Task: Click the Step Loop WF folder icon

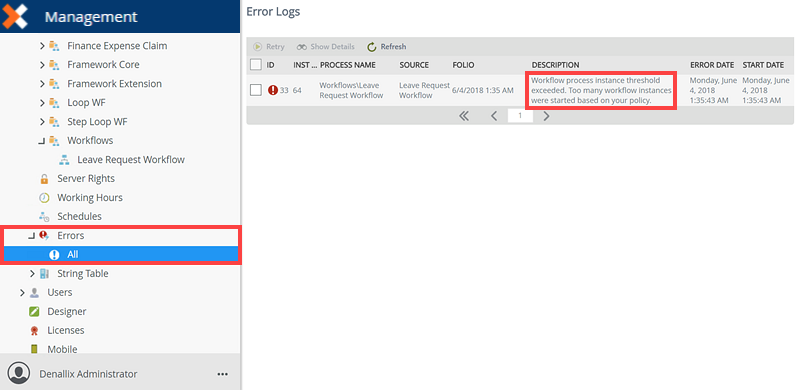Action: point(54,122)
